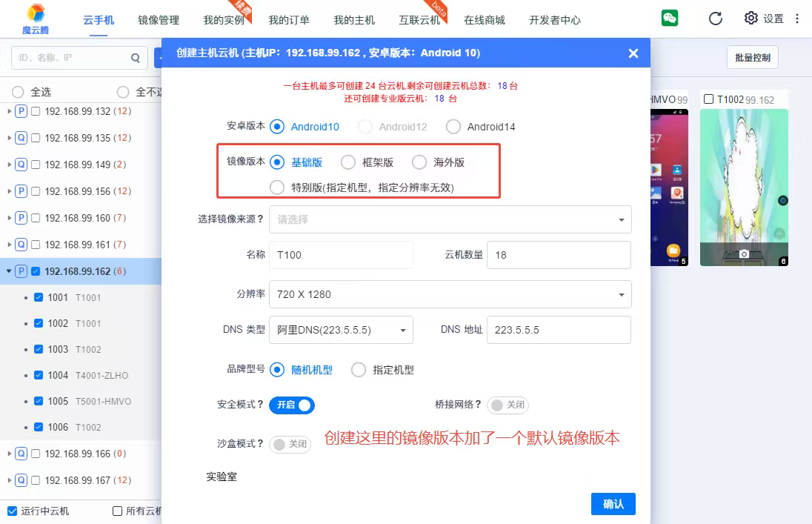Close the create cloud phone dialog

pyautogui.click(x=633, y=53)
